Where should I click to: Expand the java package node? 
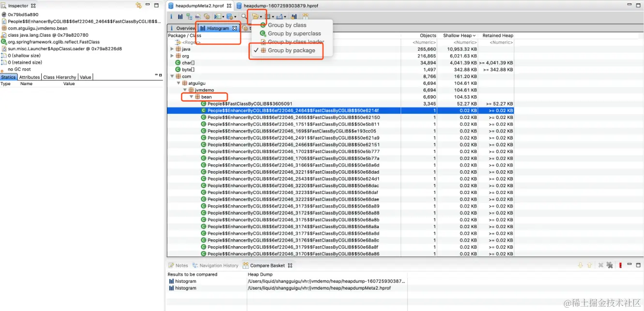(x=172, y=49)
